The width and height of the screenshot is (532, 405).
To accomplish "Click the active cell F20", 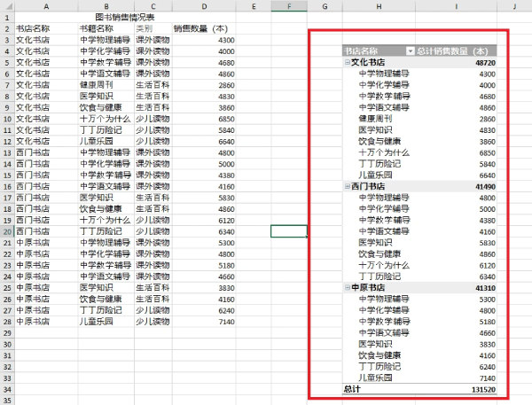I will click(289, 231).
